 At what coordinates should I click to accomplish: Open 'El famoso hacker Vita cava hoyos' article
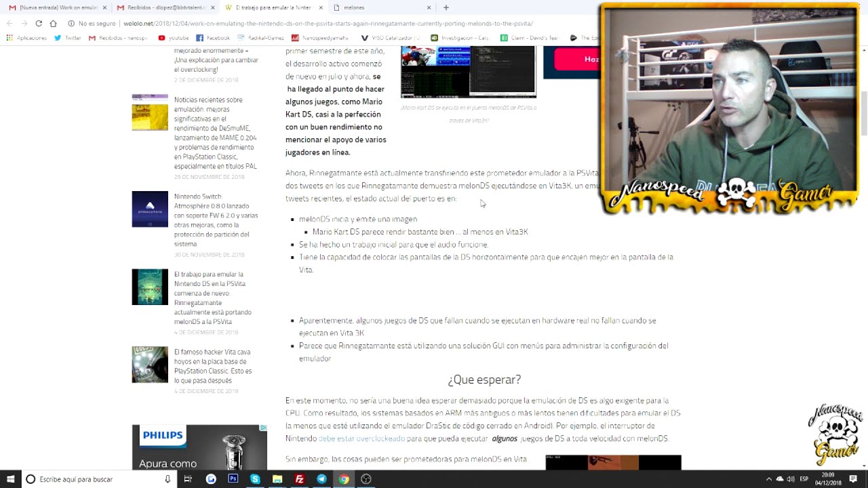click(x=213, y=367)
